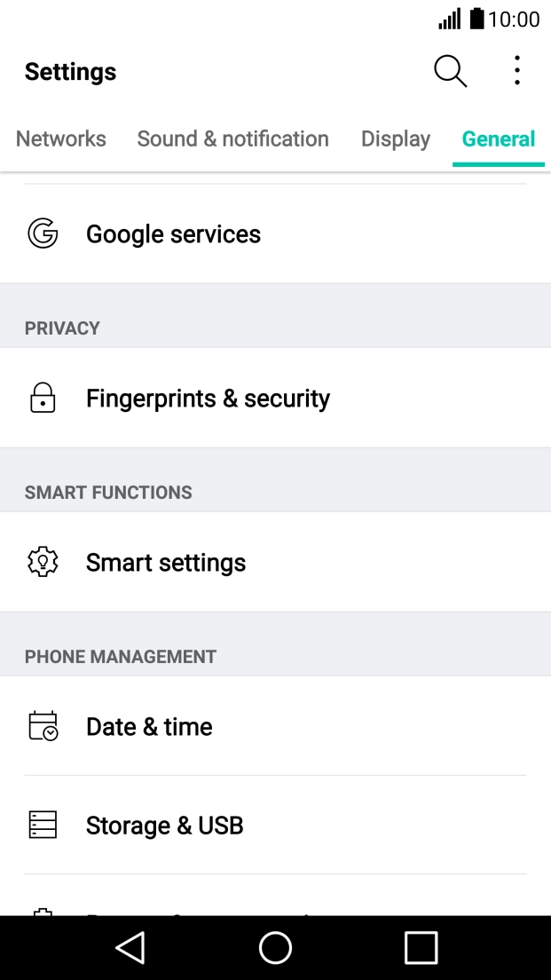The image size is (551, 980).
Task: Select the Smart settings gear icon
Action: (x=42, y=561)
